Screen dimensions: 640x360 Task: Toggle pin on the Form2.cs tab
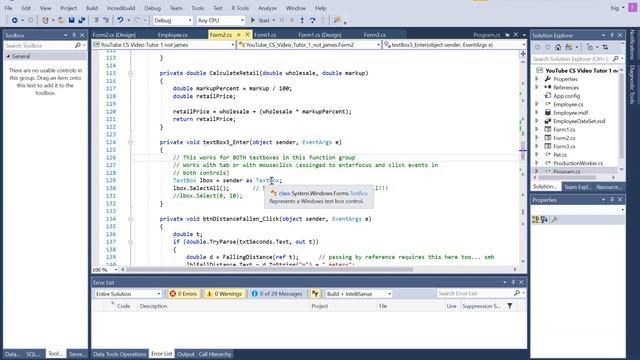[x=239, y=35]
